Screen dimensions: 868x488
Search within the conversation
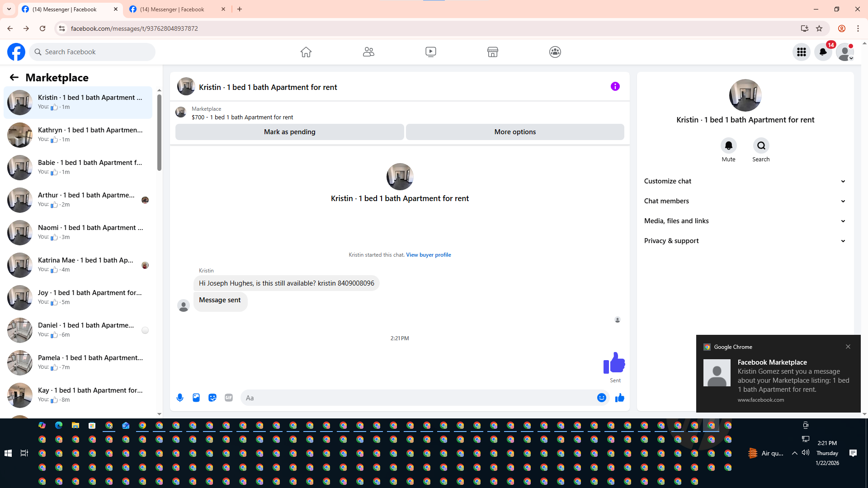[761, 145]
